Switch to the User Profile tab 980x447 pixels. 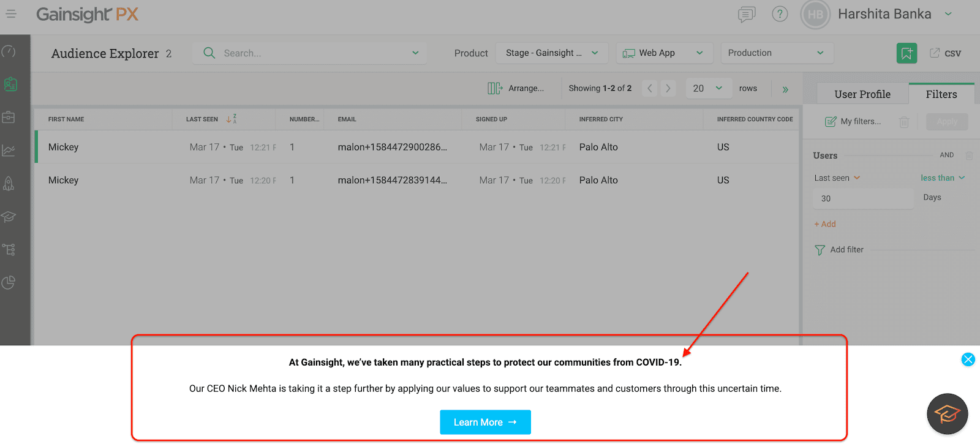pyautogui.click(x=862, y=94)
